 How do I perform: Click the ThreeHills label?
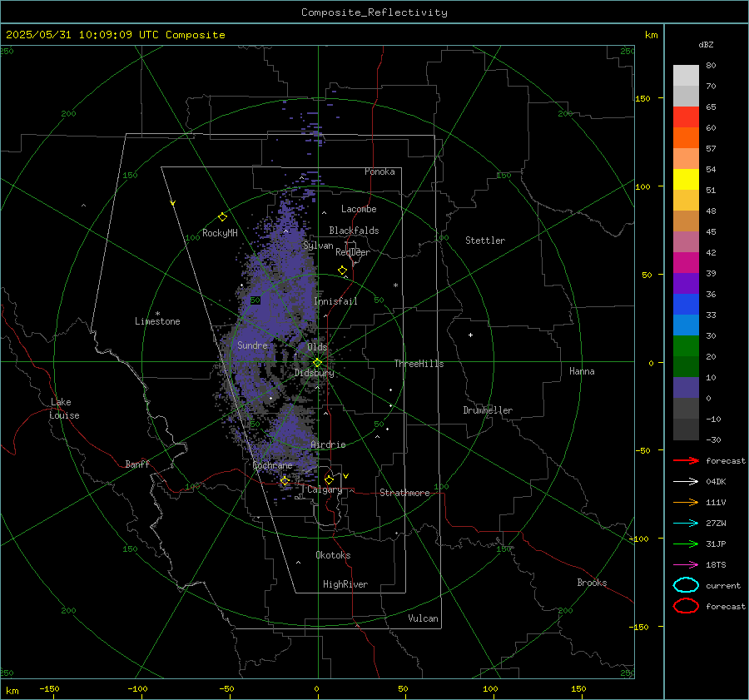click(x=419, y=364)
